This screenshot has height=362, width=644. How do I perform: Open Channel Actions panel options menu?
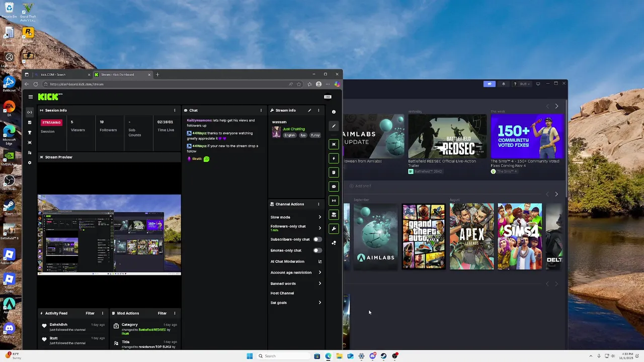[318, 204]
